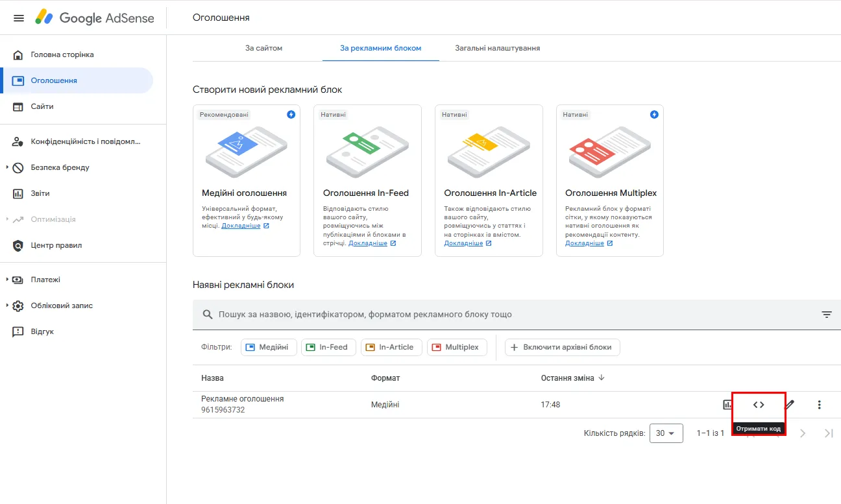This screenshot has width=841, height=504.
Task: Switch to the За сайтом tab
Action: click(x=263, y=48)
